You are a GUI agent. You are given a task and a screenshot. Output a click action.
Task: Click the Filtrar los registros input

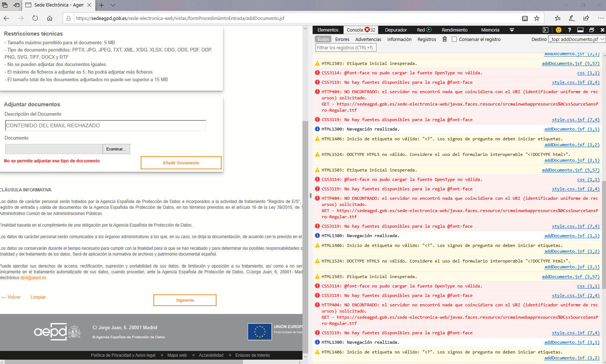point(346,47)
